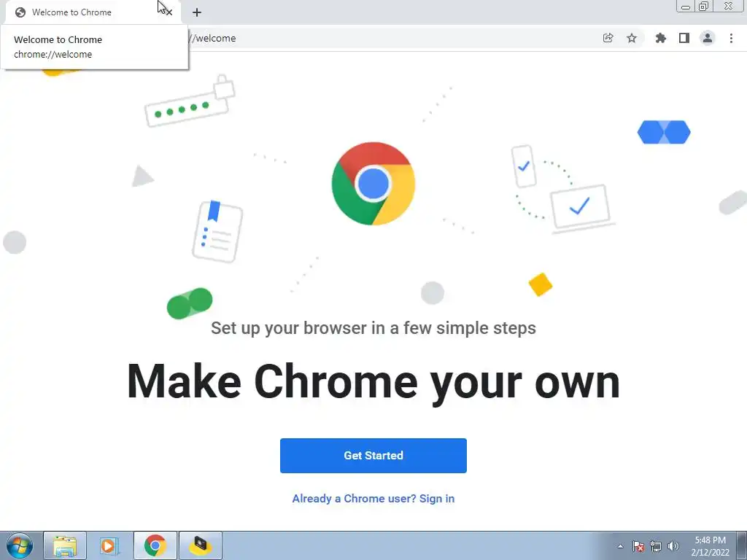The image size is (747, 560).
Task: Launch Windows Media Player from taskbar
Action: coord(109,545)
